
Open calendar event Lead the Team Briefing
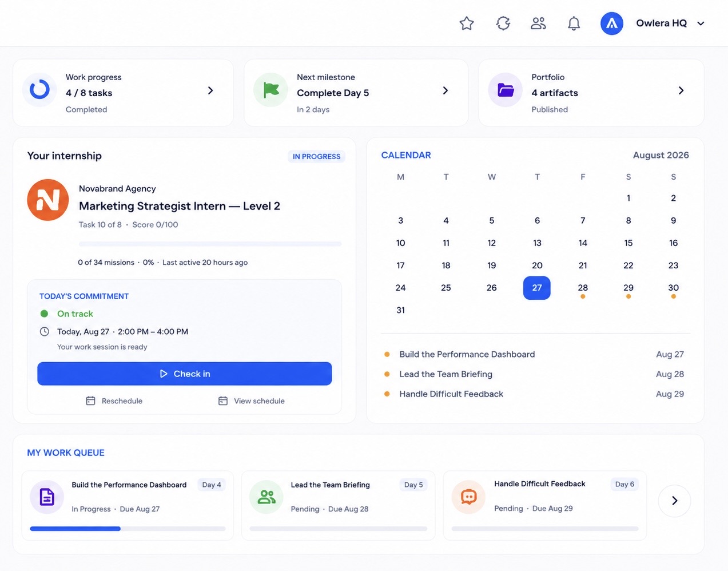click(x=445, y=374)
